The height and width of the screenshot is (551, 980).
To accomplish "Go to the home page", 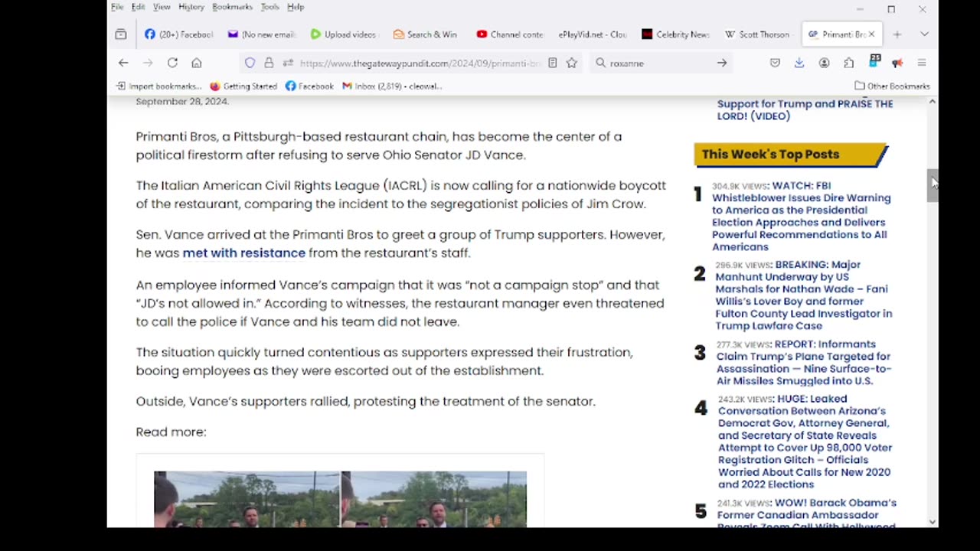I will click(x=197, y=63).
